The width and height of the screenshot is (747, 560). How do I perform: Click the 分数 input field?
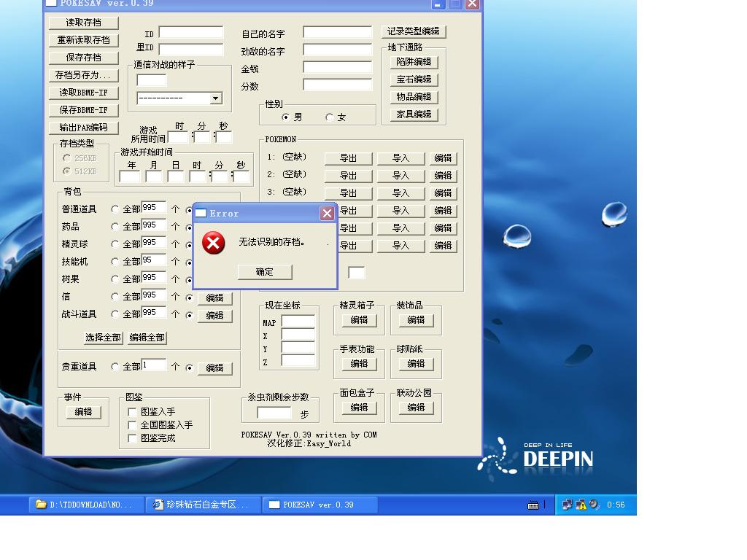click(x=337, y=85)
